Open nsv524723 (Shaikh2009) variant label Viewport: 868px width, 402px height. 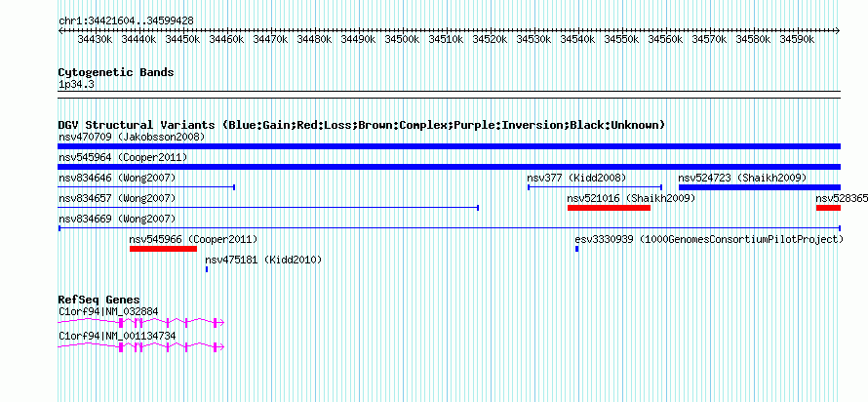(x=742, y=178)
